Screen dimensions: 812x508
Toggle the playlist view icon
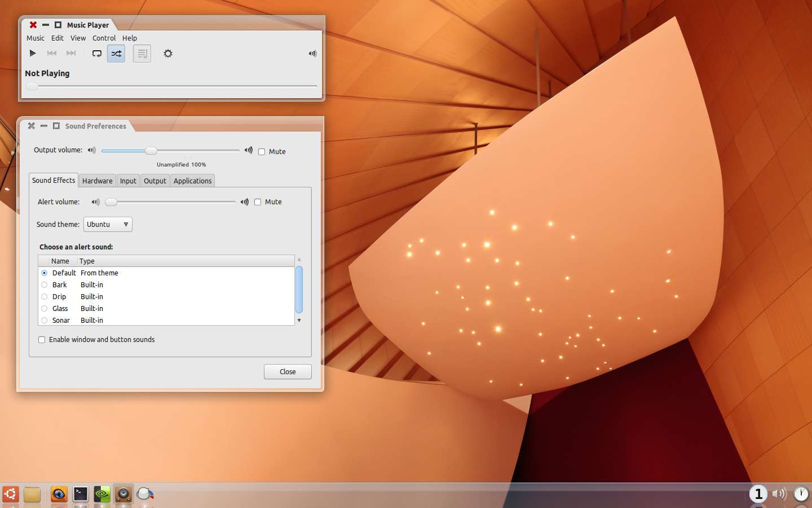[142, 54]
